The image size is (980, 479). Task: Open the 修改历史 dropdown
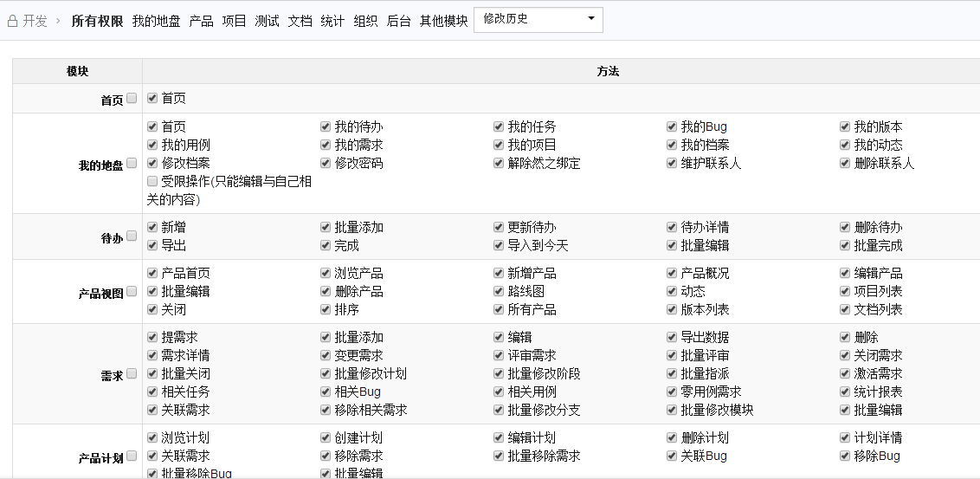(538, 20)
